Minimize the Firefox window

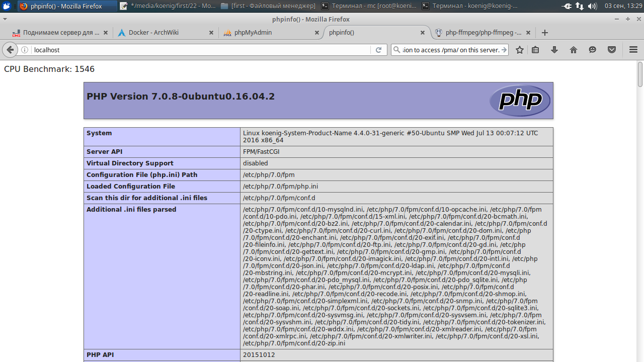[x=617, y=19]
